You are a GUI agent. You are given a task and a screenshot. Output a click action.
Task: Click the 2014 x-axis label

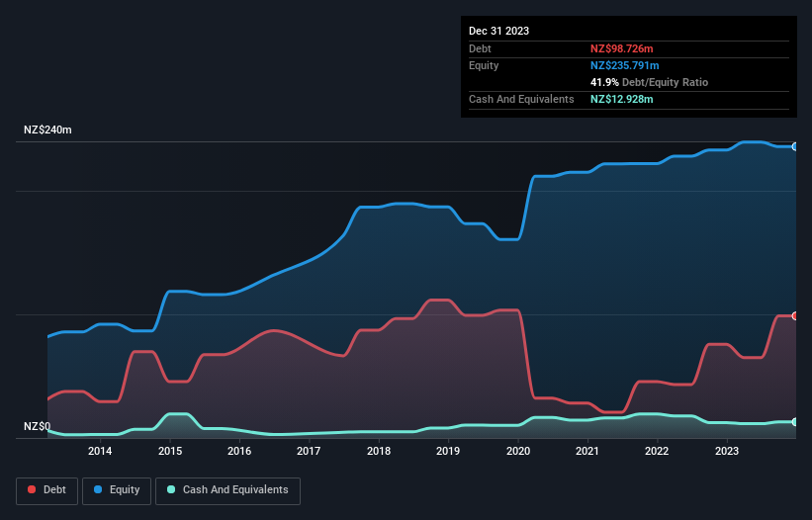(100, 451)
